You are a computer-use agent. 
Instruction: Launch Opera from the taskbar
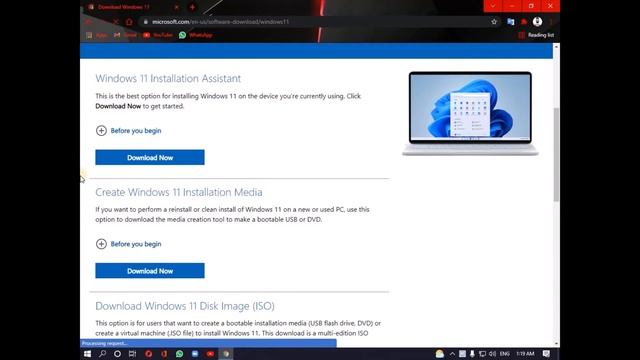click(x=149, y=354)
